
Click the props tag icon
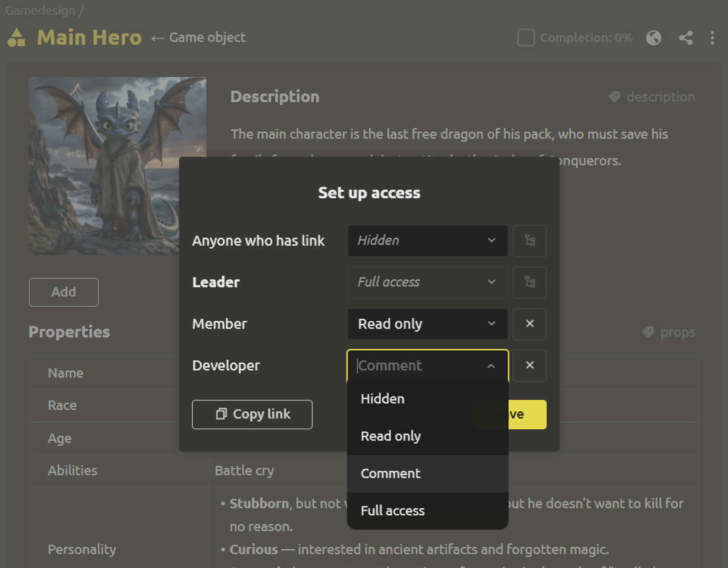(x=648, y=332)
